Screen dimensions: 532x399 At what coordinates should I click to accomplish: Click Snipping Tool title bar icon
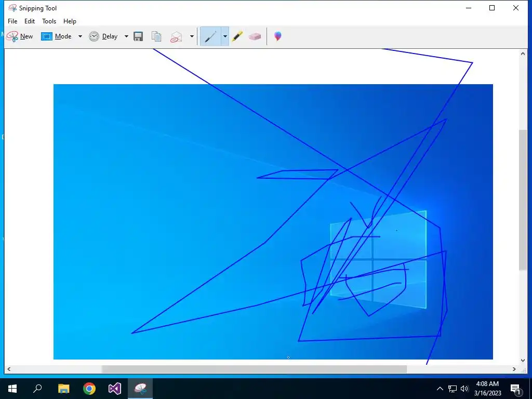[12, 8]
